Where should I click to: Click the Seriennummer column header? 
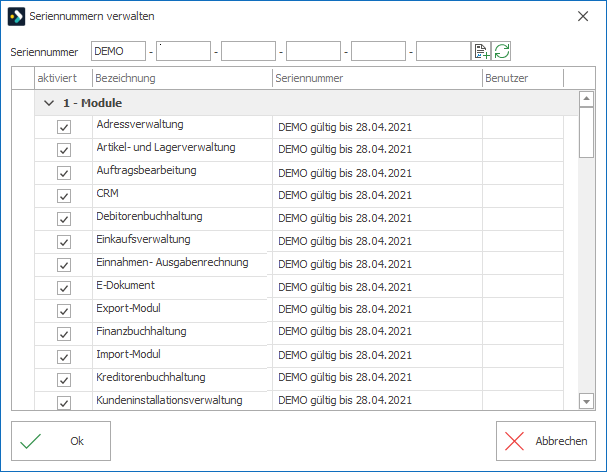[x=377, y=78]
